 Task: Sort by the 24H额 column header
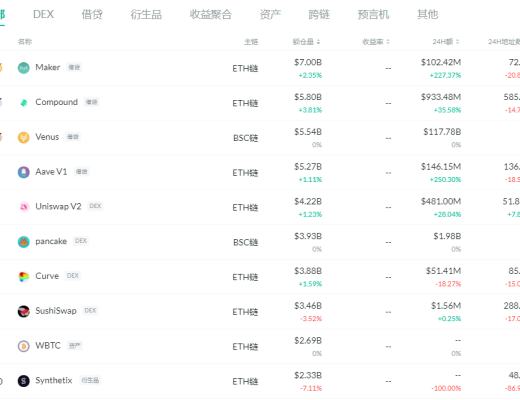pyautogui.click(x=446, y=42)
